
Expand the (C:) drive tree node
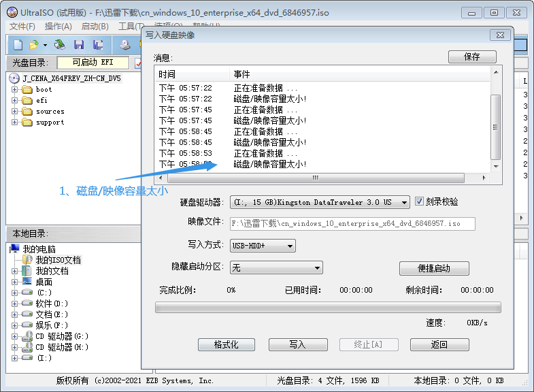click(x=14, y=293)
